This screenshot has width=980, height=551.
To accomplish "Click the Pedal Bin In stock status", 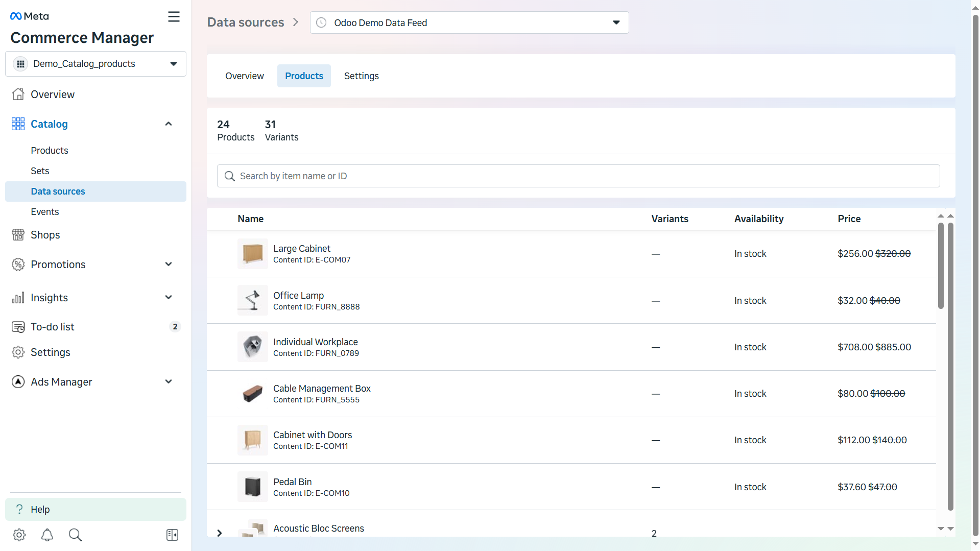I will [750, 487].
